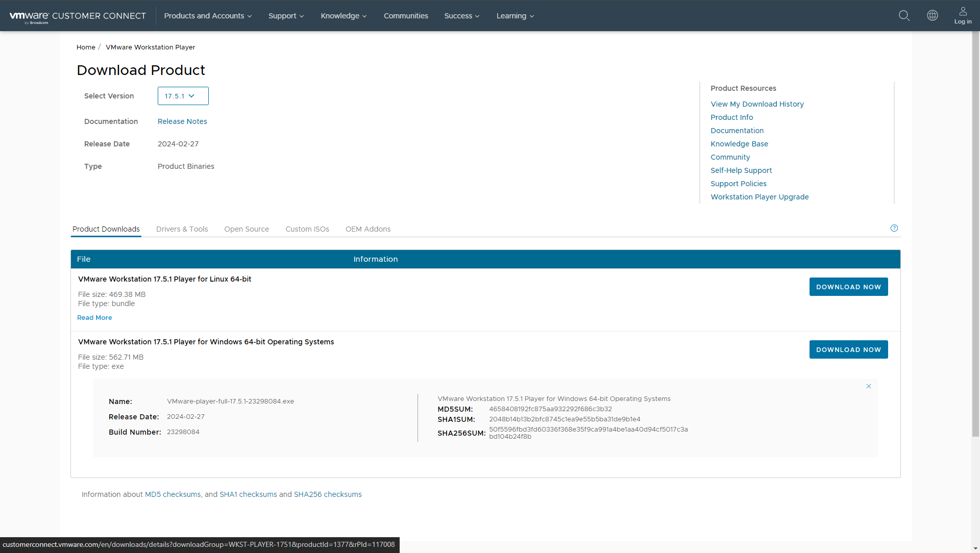Click the search magnifier icon
Screen dimensions: 980x553
tap(904, 15)
